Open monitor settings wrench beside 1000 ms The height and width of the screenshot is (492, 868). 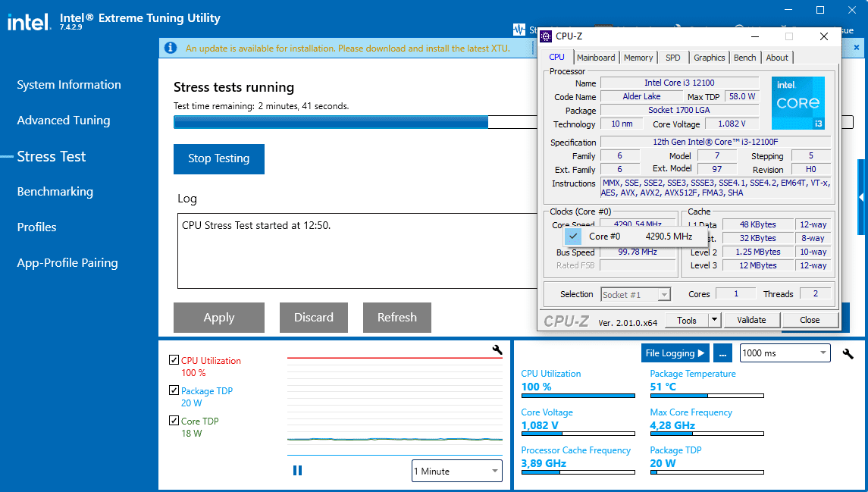(x=848, y=353)
